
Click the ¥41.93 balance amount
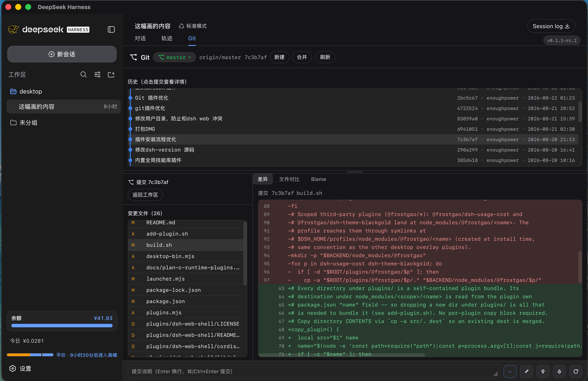103,318
